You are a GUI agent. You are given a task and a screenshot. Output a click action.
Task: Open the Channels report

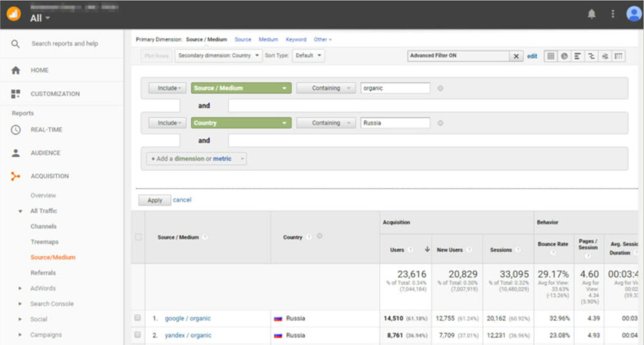click(x=43, y=226)
